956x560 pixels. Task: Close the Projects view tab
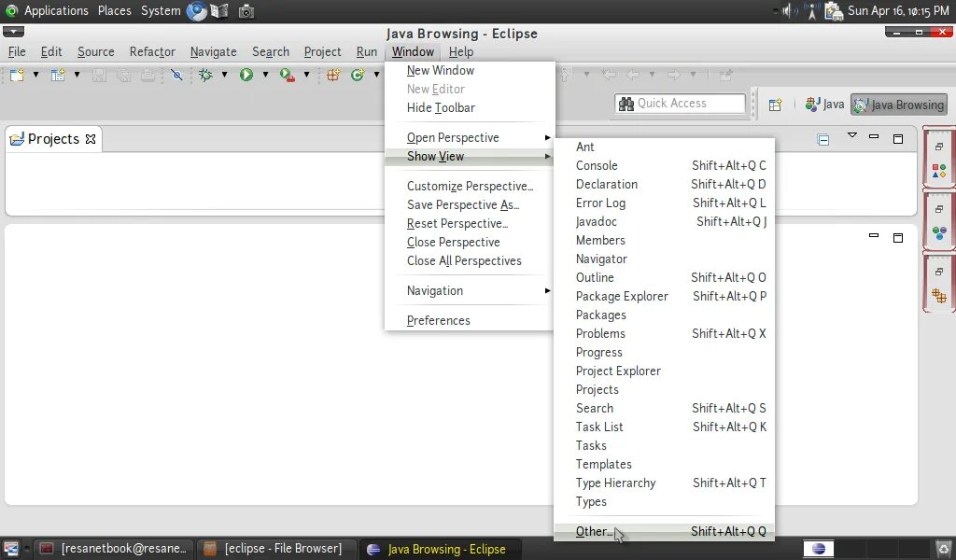[91, 139]
